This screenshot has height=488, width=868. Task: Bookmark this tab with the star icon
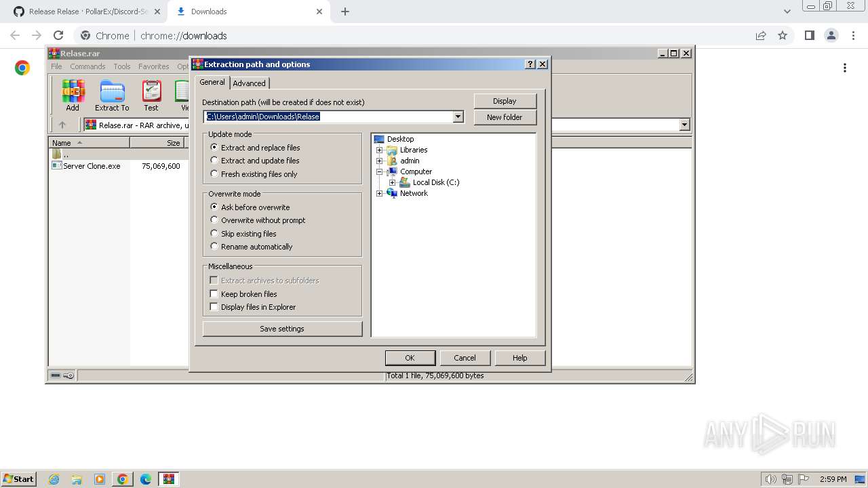pos(783,35)
